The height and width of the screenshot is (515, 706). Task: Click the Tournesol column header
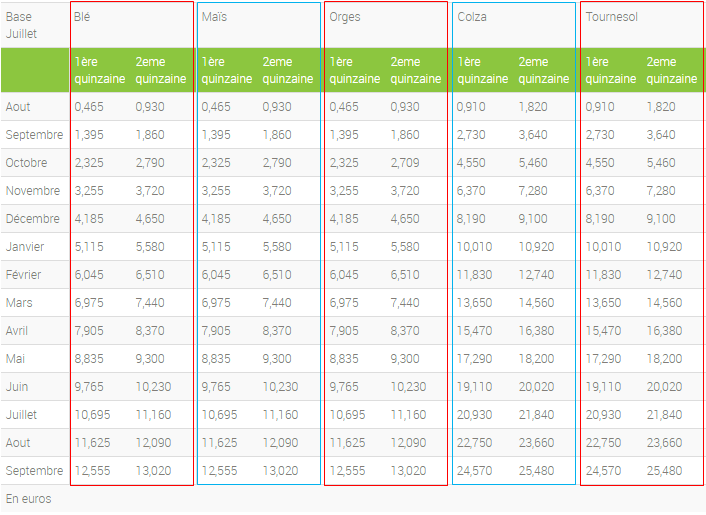611,17
